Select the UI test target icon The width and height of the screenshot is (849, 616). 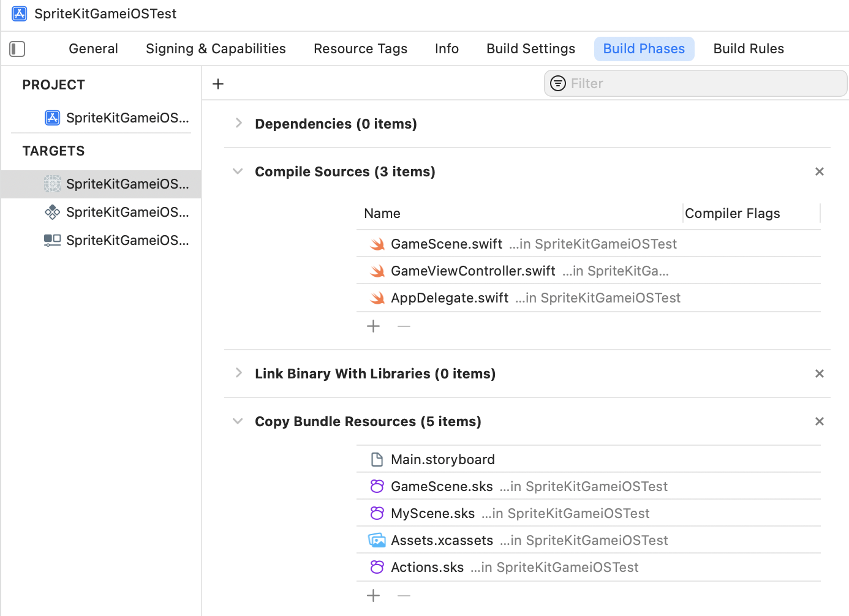[53, 240]
